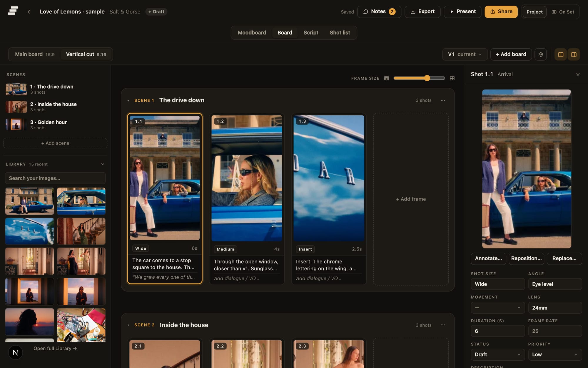Collapse Scene 2 Inside the house
The image size is (588, 368).
tap(128, 325)
